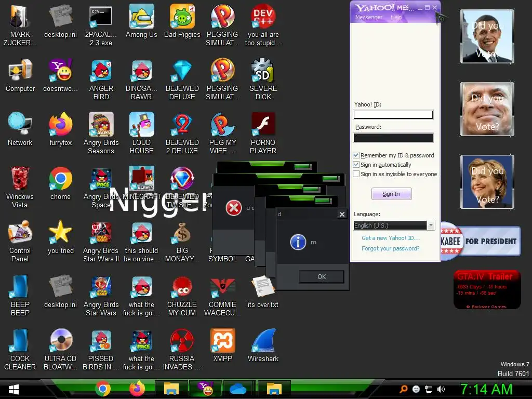Open the doesntwo... Yahoo smiley shortcut
The image size is (532, 399).
pos(60,75)
